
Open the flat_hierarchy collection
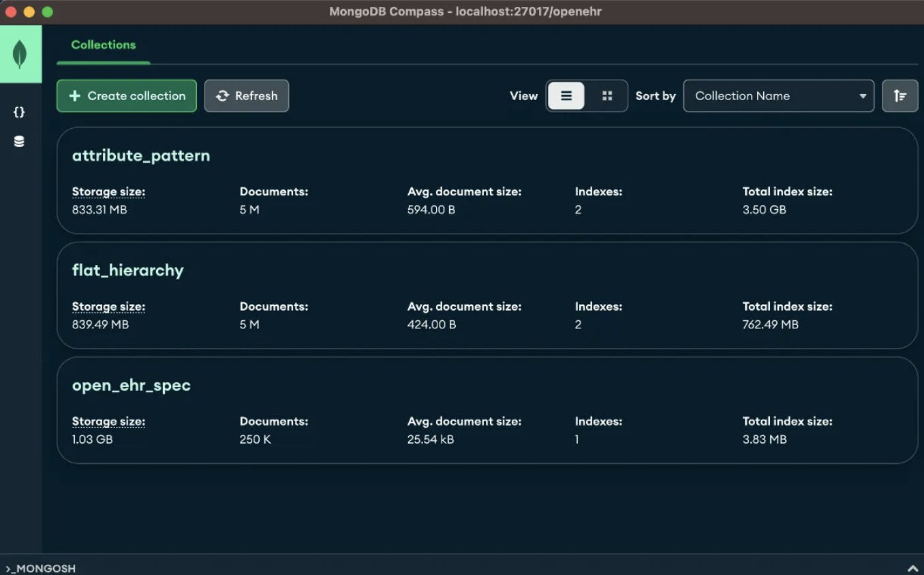point(128,270)
